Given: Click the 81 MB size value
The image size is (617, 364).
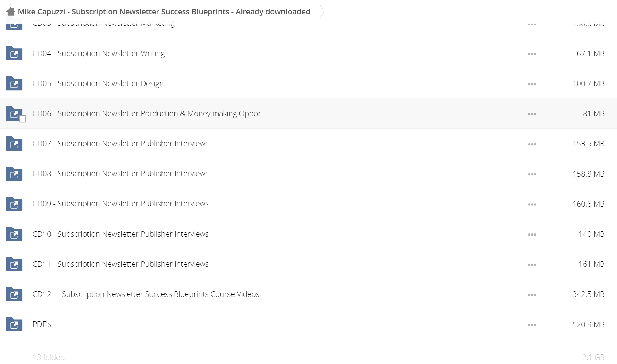Looking at the screenshot, I should [594, 113].
